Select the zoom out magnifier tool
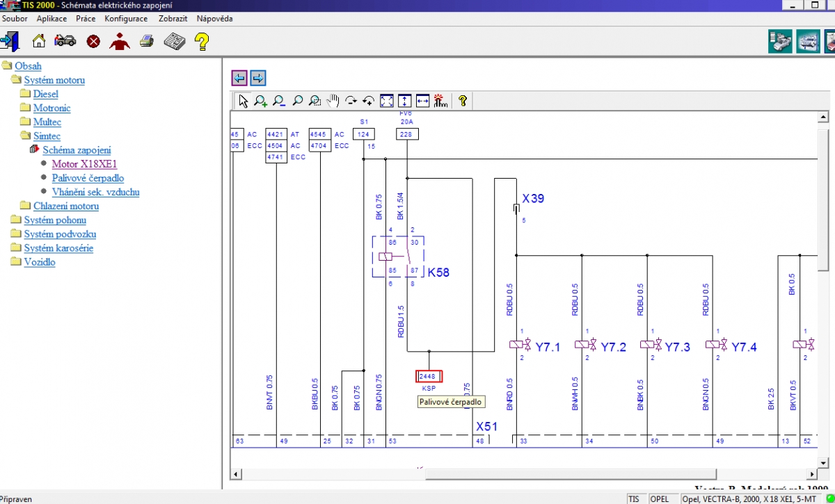Viewport: 835px width, 504px height. tap(279, 101)
